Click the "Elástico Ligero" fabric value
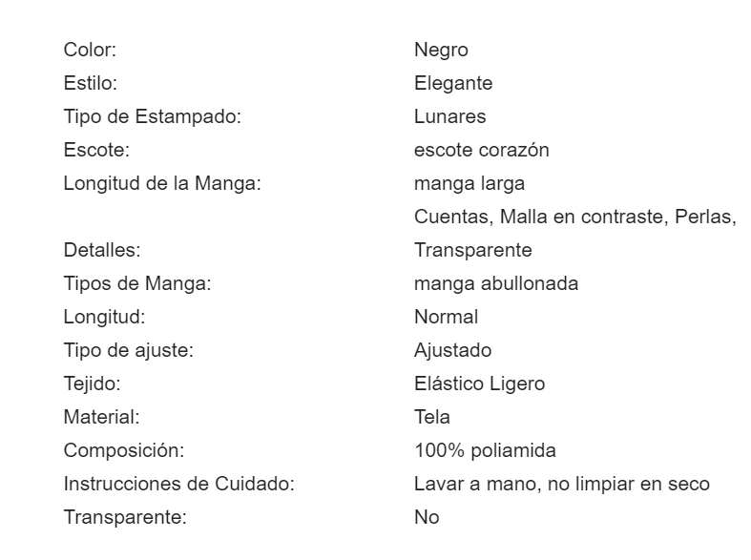The height and width of the screenshot is (560, 751). click(480, 384)
